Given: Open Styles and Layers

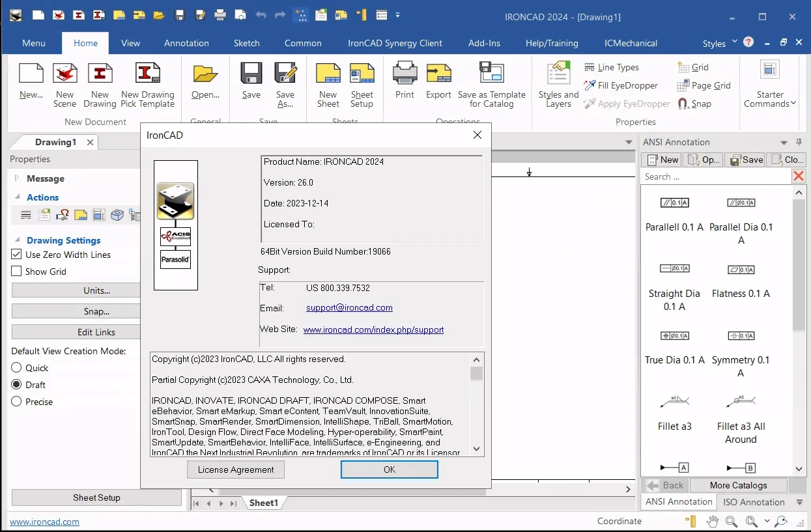Looking at the screenshot, I should tap(558, 85).
